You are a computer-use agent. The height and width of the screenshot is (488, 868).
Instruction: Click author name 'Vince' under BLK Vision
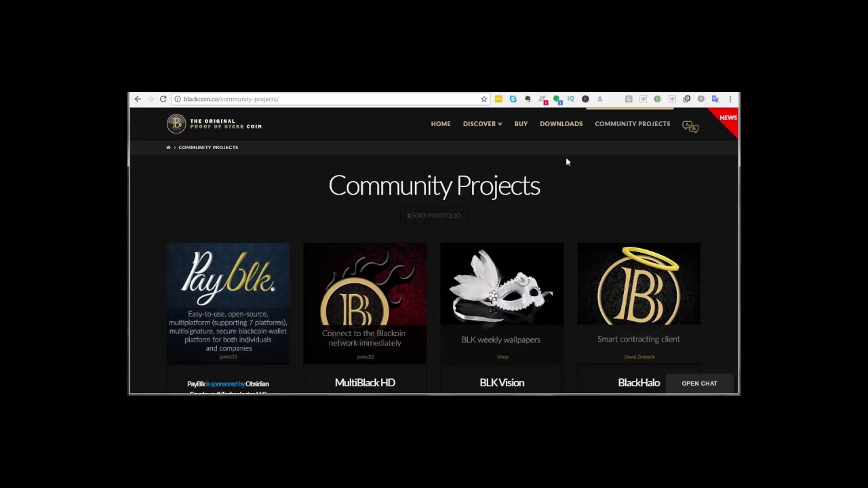coord(502,357)
